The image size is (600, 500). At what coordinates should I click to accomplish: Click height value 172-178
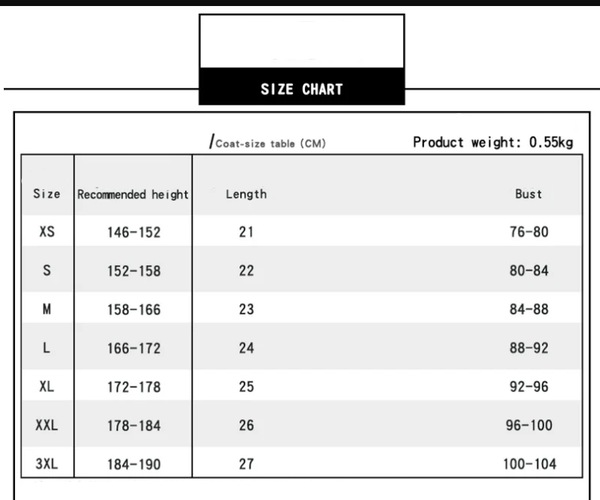pyautogui.click(x=134, y=387)
